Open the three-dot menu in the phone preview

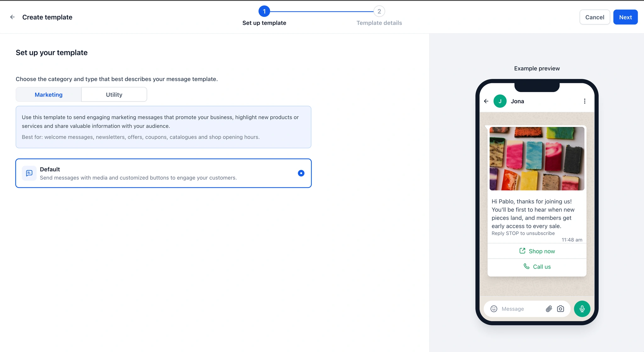tap(585, 101)
